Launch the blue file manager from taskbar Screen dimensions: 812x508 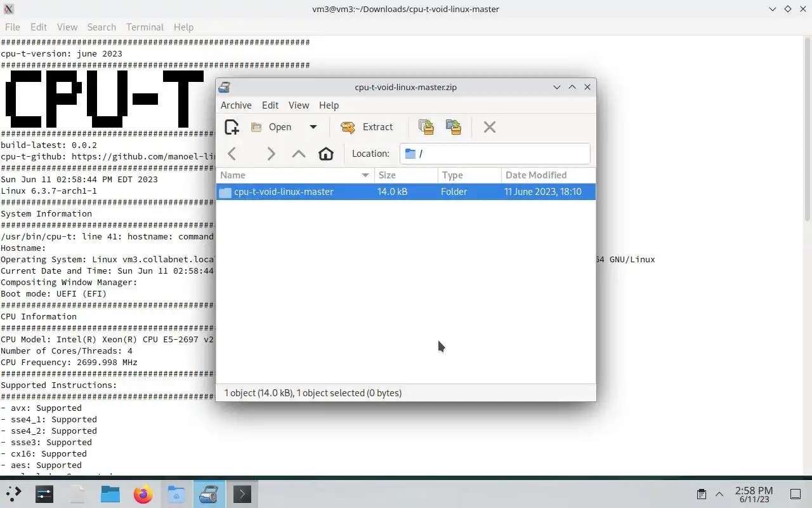tap(110, 494)
